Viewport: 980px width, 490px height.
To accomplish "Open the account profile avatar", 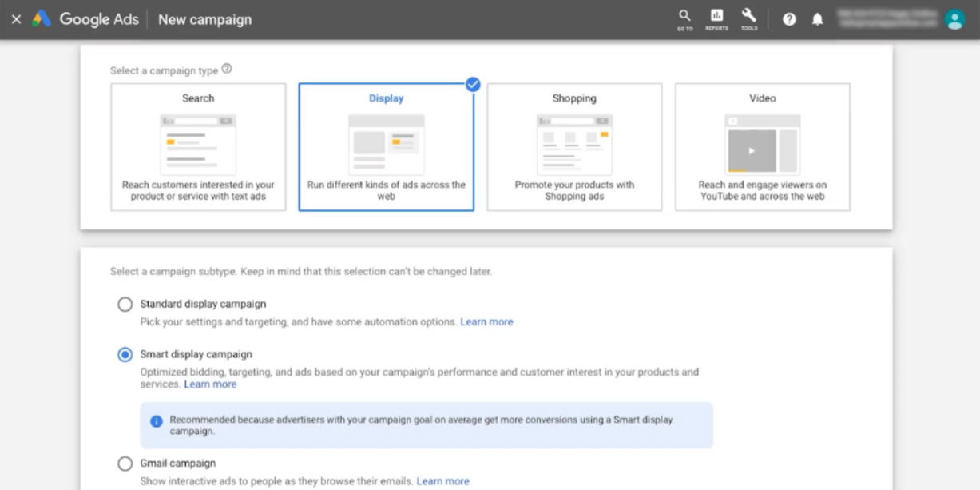I will coord(954,19).
